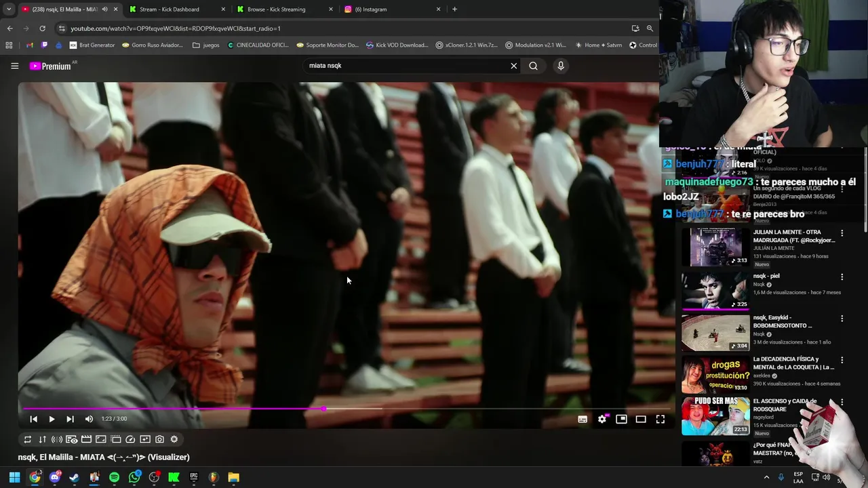Open the Chrome apps grid in bookmarks
Viewport: 868px width, 488px height.
pyautogui.click(x=9, y=45)
